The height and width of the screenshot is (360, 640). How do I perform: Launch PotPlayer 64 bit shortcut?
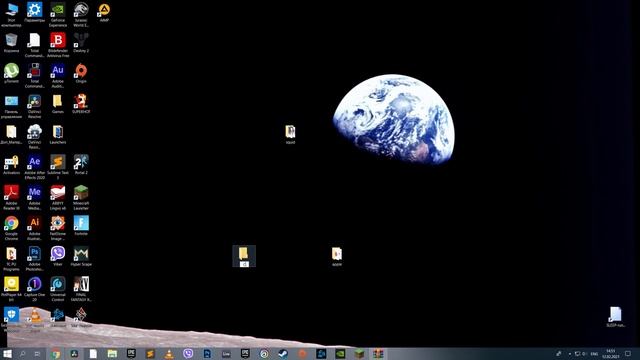[x=11, y=289]
